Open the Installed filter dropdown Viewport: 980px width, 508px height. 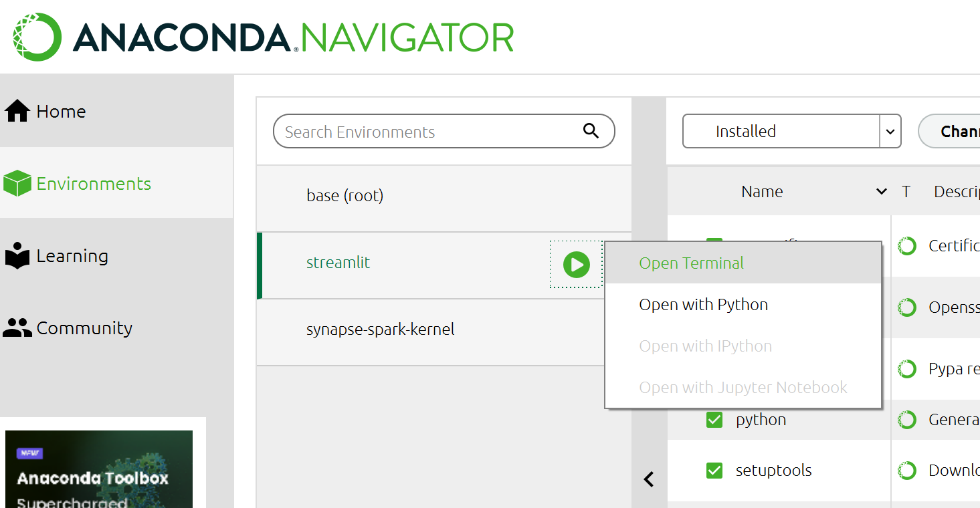point(890,132)
